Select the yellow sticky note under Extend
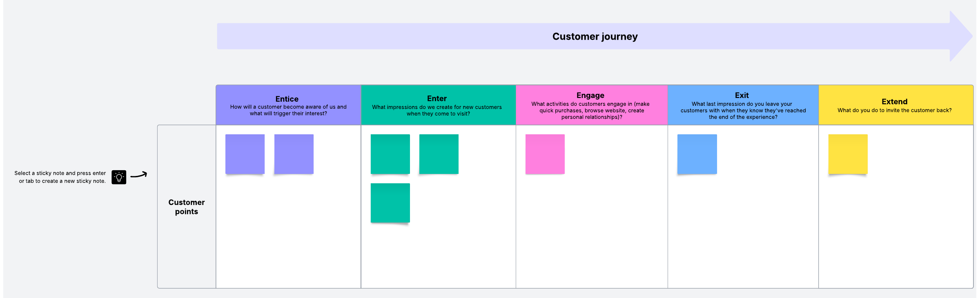Image resolution: width=980 pixels, height=298 pixels. 848,154
